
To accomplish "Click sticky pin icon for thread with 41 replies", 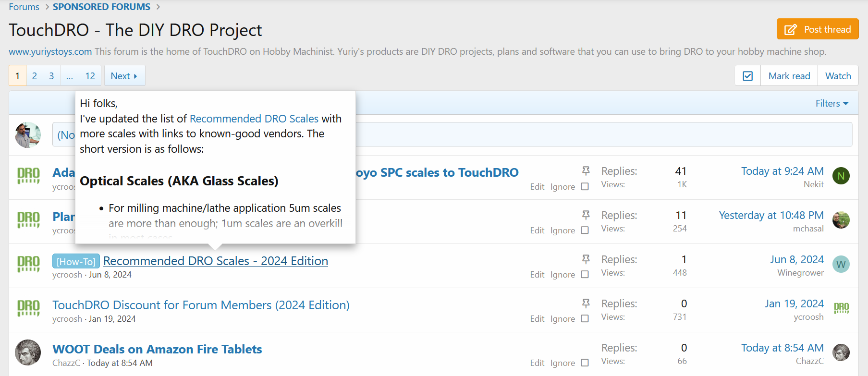I will pyautogui.click(x=586, y=170).
